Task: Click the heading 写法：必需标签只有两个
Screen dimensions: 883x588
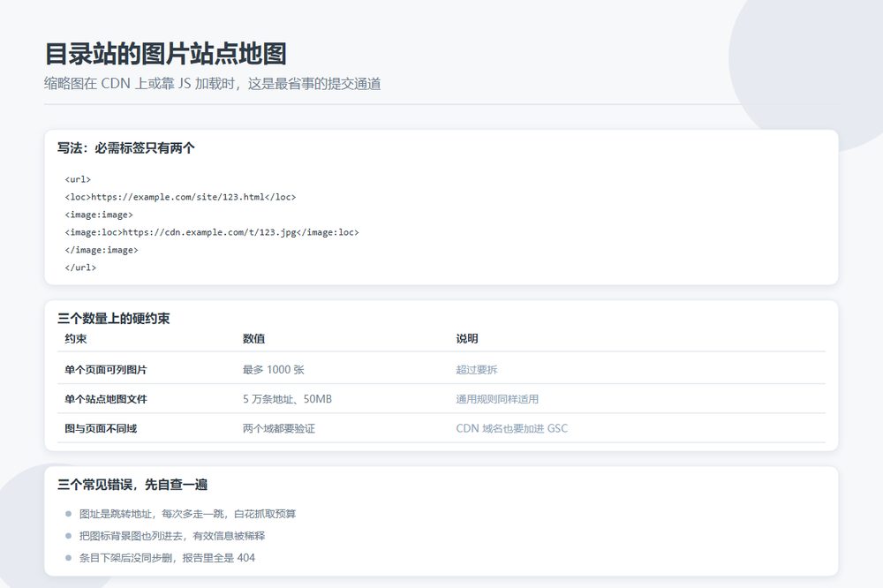Action: click(126, 148)
